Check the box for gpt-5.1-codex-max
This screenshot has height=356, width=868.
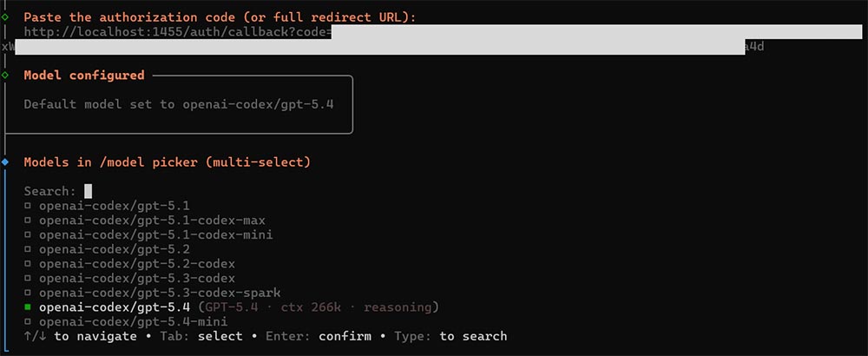pos(29,221)
